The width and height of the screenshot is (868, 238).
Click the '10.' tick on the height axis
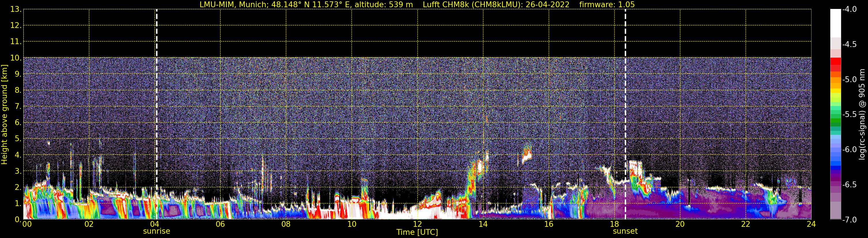coord(16,58)
